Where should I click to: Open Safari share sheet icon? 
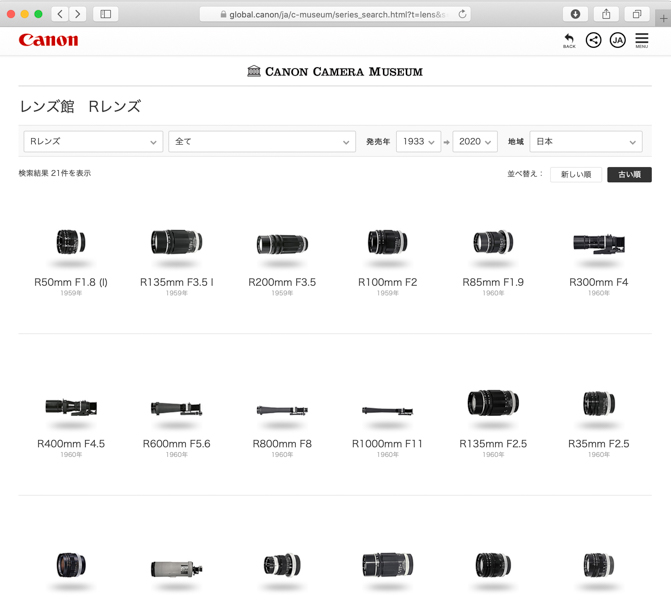coord(606,14)
